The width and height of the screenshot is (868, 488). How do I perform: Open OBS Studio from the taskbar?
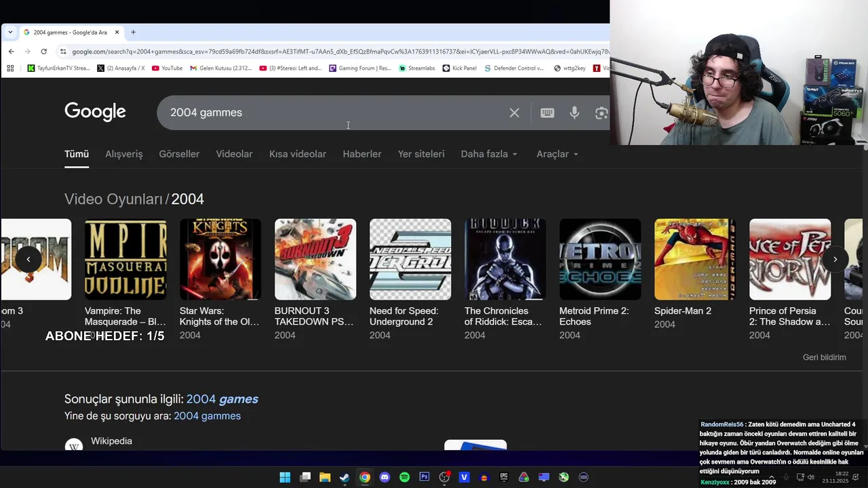point(444,477)
